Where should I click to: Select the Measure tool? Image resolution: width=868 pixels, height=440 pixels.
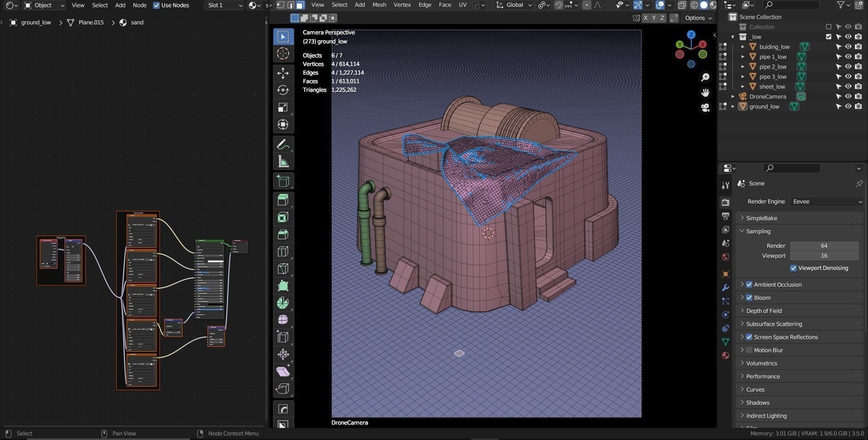point(283,162)
